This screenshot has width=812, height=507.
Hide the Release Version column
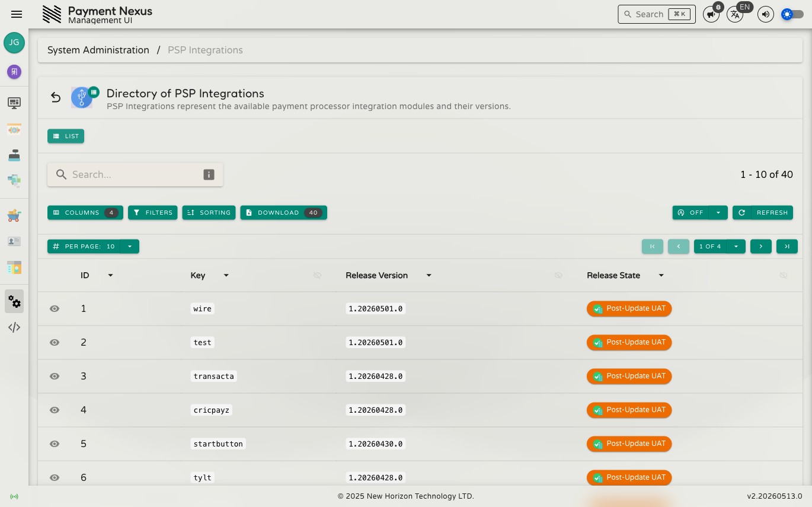tap(558, 275)
